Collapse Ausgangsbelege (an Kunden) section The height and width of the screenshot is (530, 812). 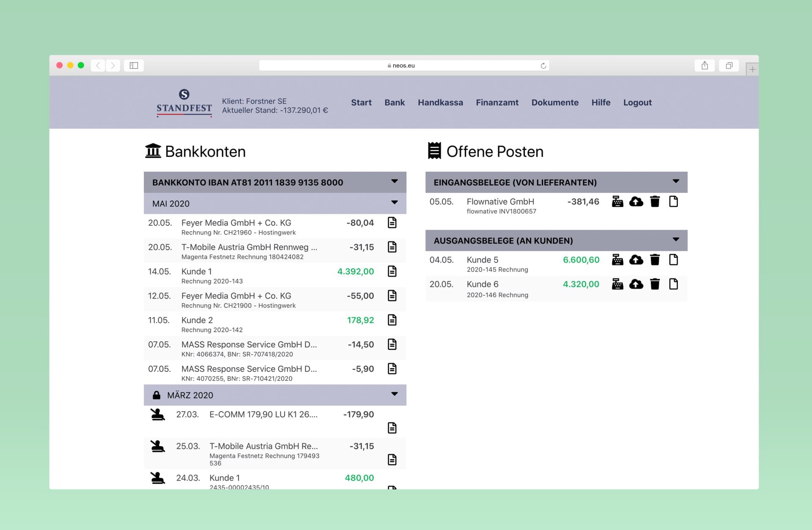[x=676, y=240]
